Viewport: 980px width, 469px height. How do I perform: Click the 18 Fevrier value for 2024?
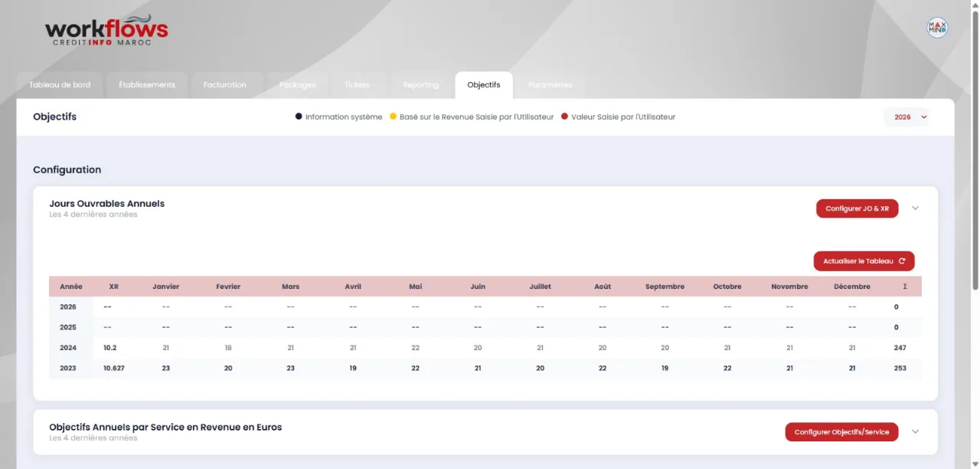pos(228,348)
